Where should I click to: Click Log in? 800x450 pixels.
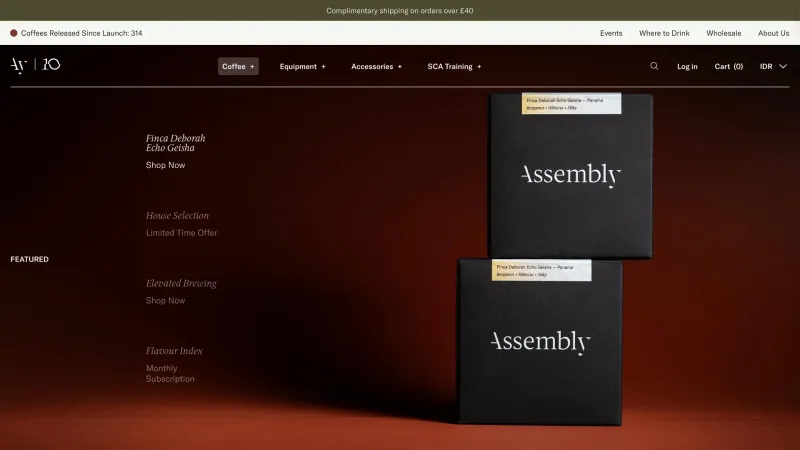click(x=687, y=66)
